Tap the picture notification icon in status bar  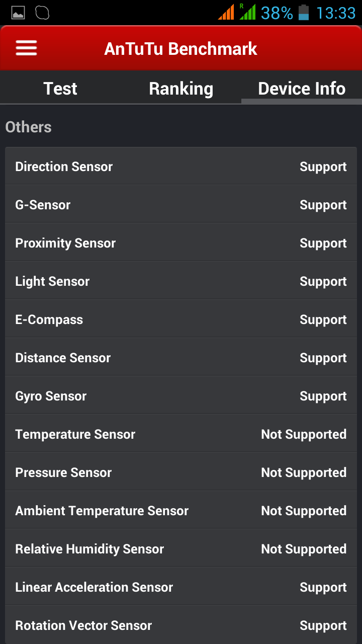tap(18, 13)
